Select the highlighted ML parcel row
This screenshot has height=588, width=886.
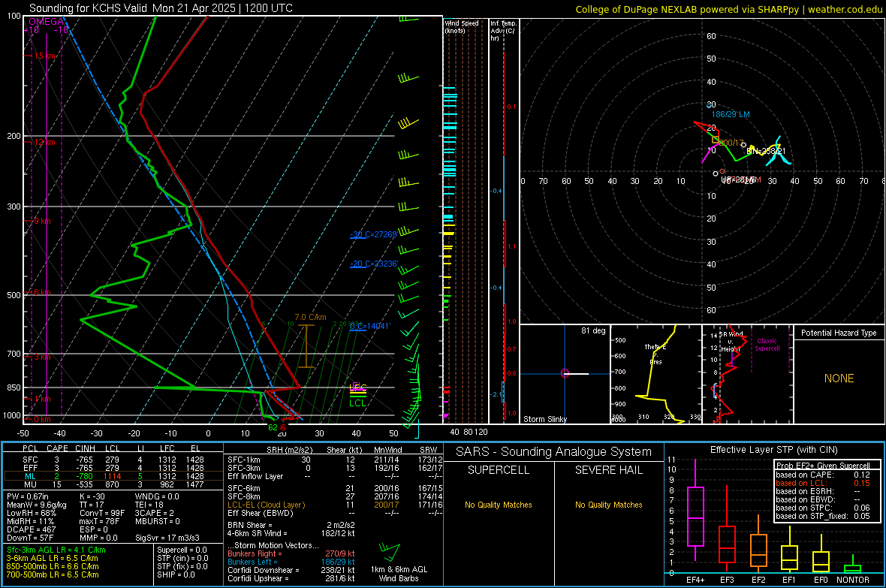point(113,476)
